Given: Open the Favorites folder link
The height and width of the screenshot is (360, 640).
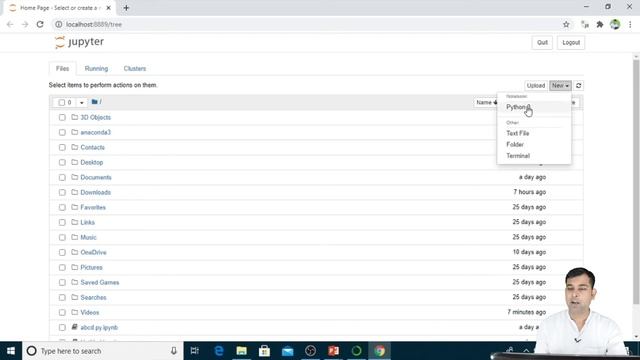Looking at the screenshot, I should point(93,207).
